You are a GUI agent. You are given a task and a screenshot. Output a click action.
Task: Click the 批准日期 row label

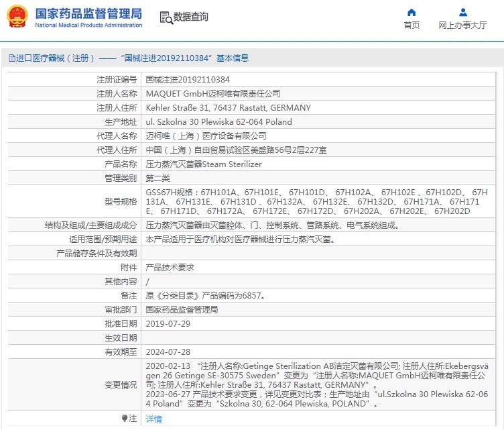pyautogui.click(x=121, y=324)
